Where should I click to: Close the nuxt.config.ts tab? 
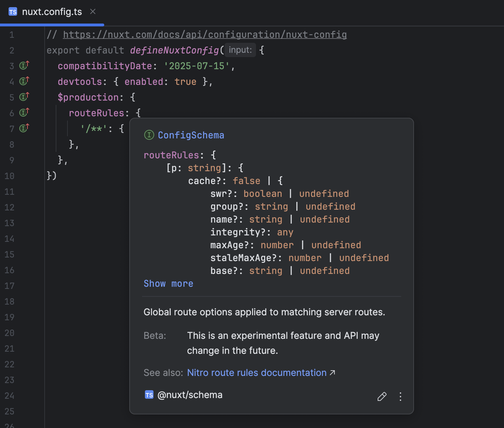pyautogui.click(x=92, y=11)
